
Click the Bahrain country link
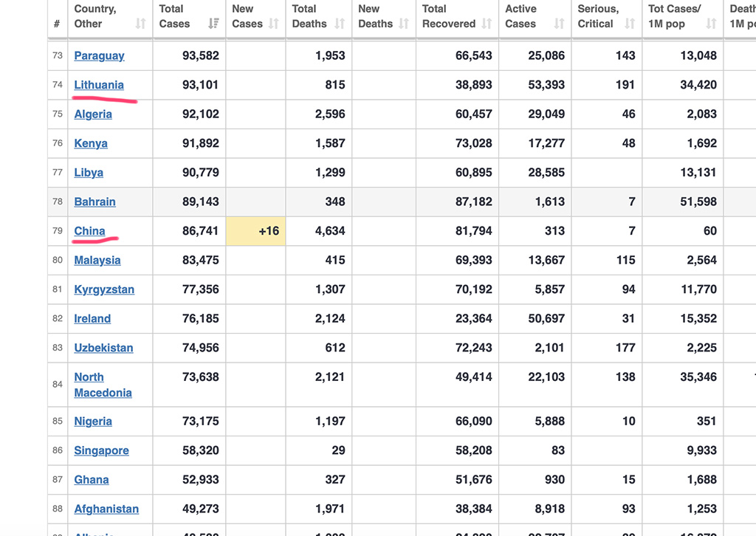(x=95, y=202)
